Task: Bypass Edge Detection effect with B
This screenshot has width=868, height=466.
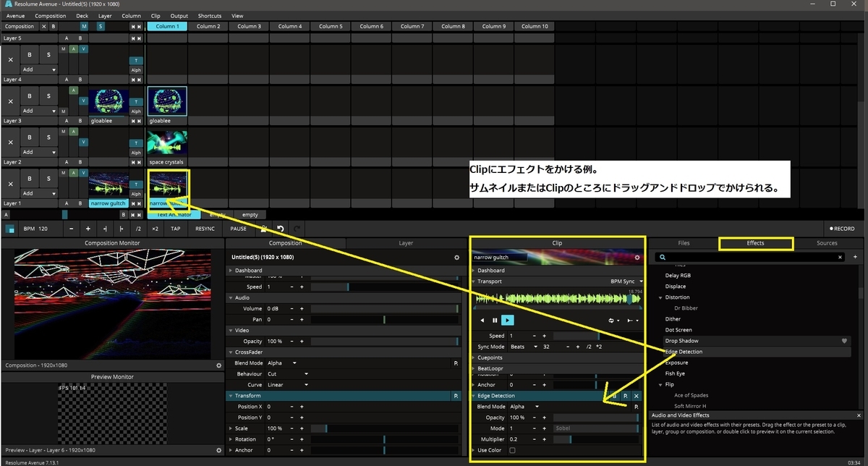Action: point(615,396)
